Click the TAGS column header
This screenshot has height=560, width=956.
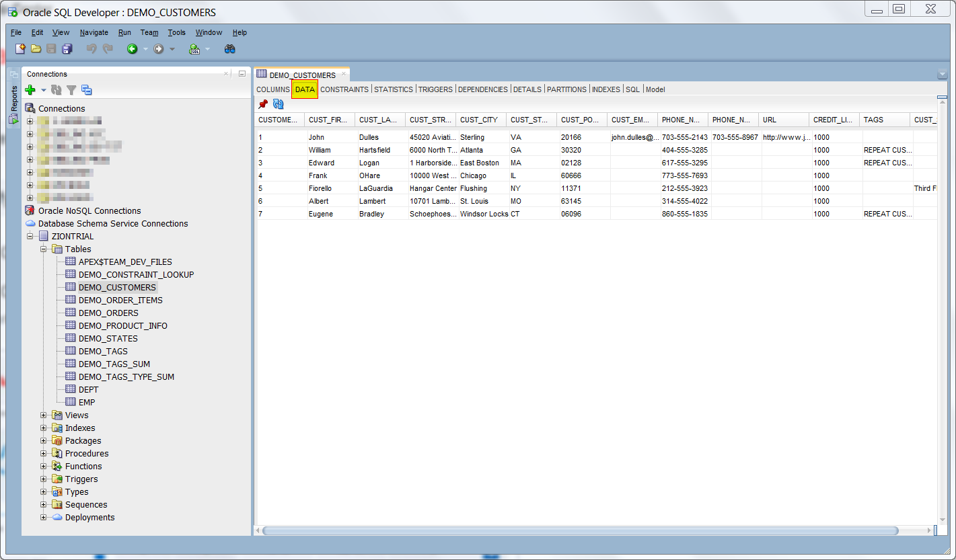[x=885, y=120]
